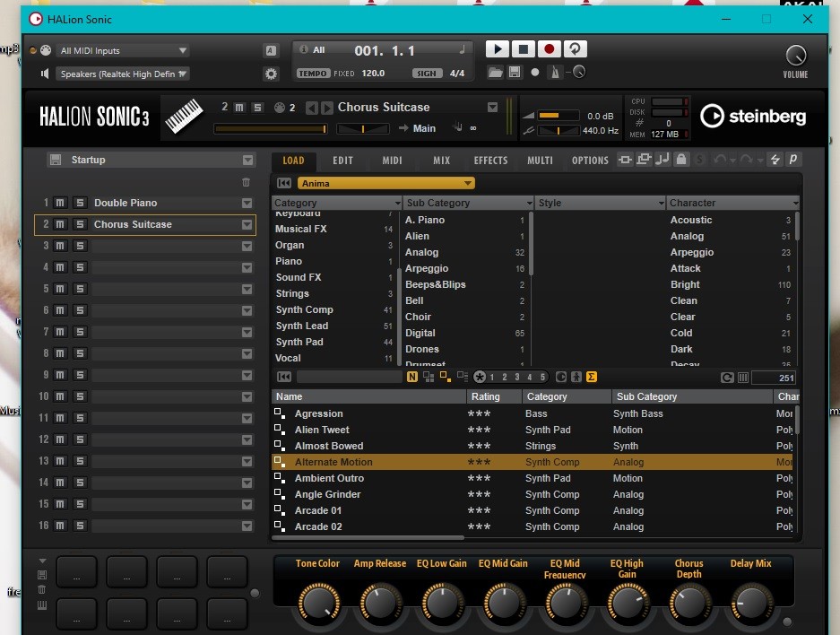
Task: Open the Startup multi preset dropdown
Action: (247, 161)
